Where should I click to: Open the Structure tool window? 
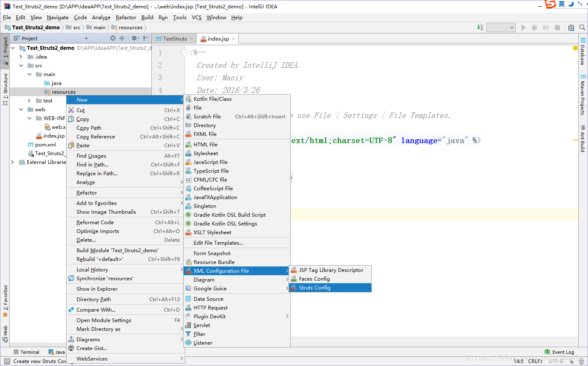coord(5,89)
